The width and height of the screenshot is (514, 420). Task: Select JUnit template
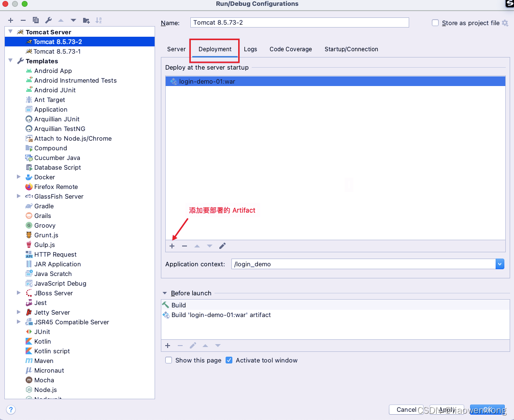38,332
